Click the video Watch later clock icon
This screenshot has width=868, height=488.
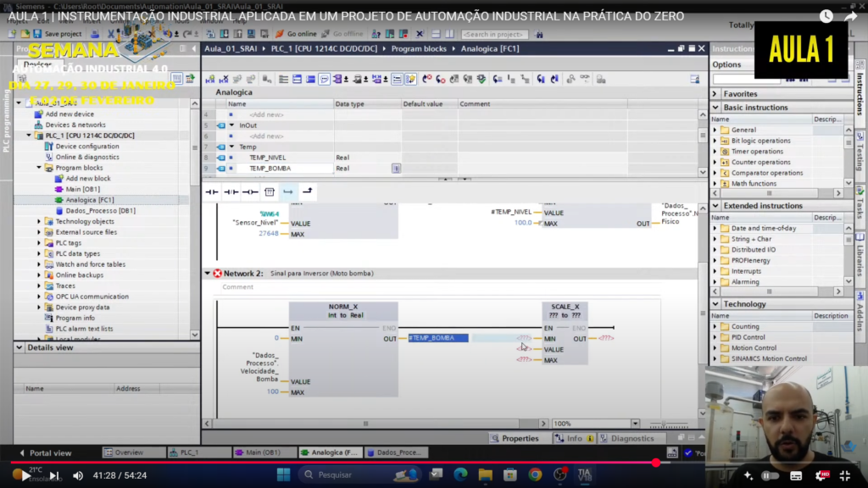click(826, 16)
